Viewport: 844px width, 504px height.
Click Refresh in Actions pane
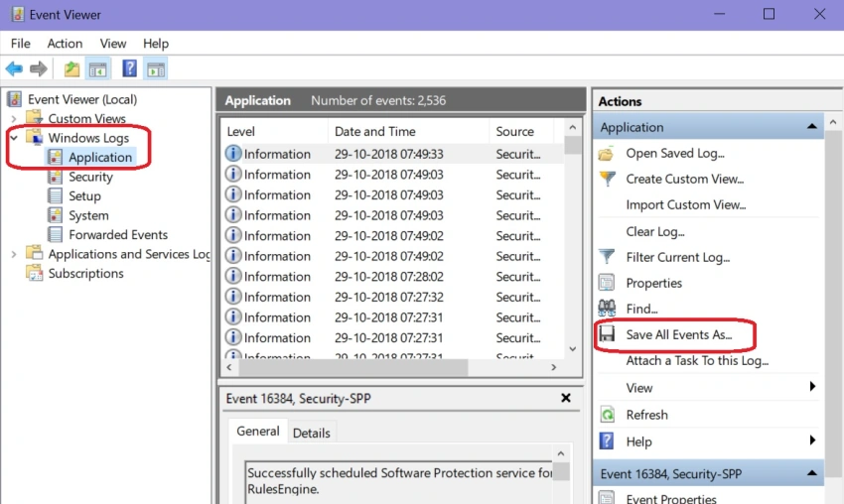click(647, 415)
